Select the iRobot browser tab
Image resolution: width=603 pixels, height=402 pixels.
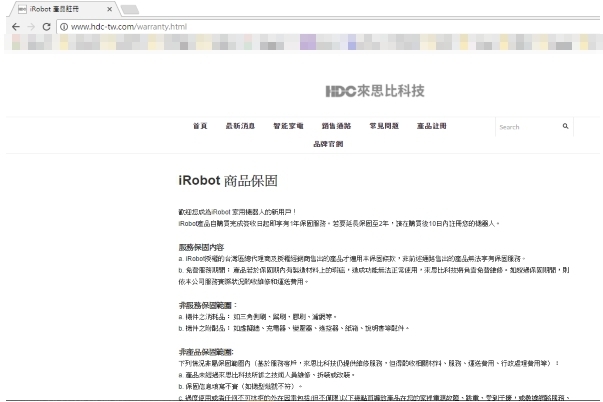pos(64,9)
